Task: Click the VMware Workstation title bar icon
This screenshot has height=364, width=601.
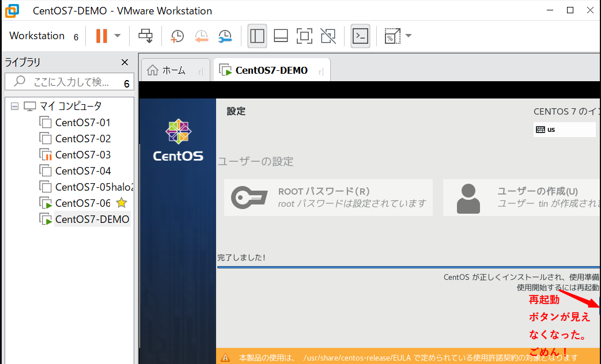Action: (12, 11)
